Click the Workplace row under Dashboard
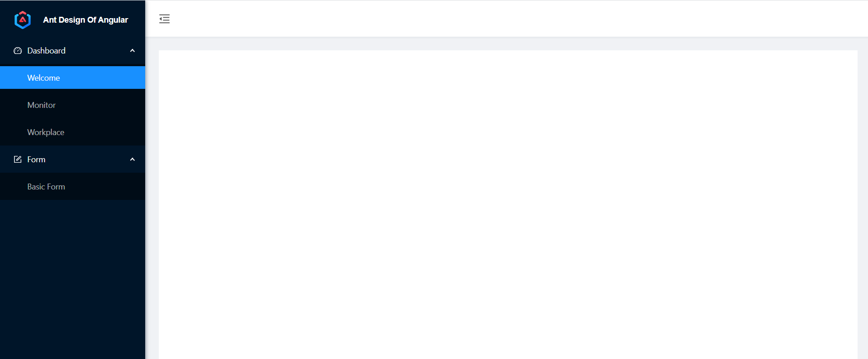 tap(73, 132)
